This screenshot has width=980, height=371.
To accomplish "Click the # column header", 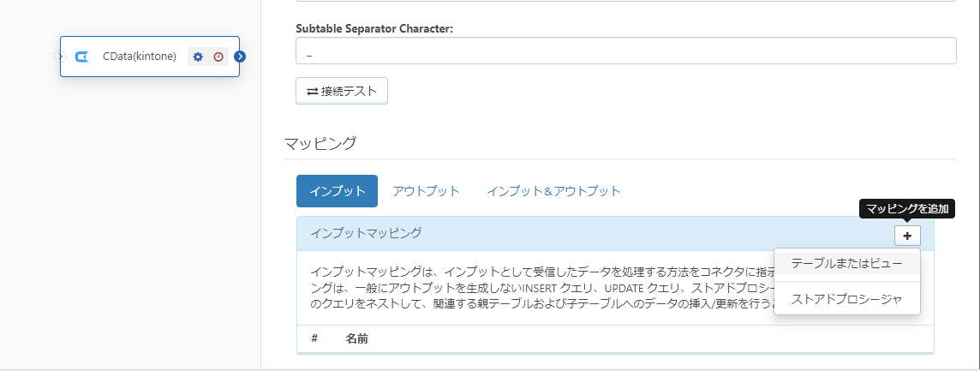I will pos(314,338).
